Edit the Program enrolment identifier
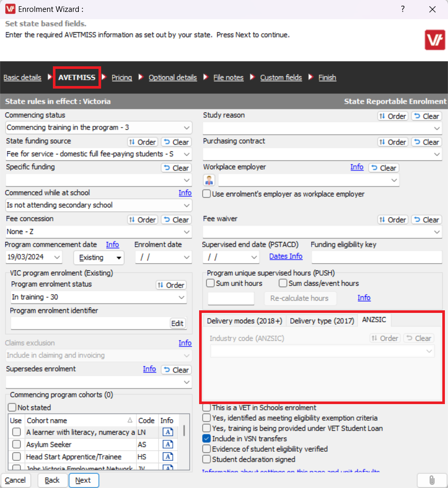 177,323
